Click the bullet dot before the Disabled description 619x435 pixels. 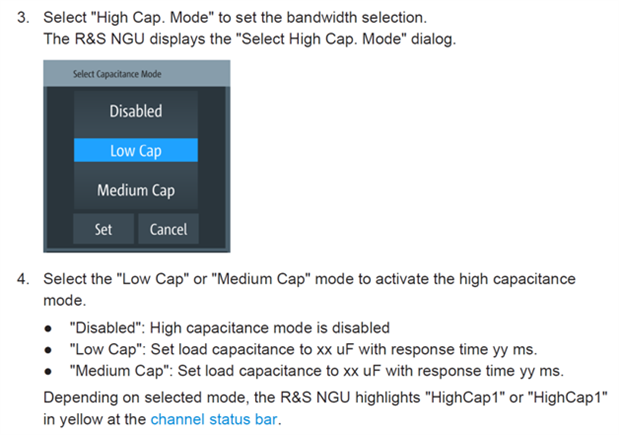(x=49, y=329)
